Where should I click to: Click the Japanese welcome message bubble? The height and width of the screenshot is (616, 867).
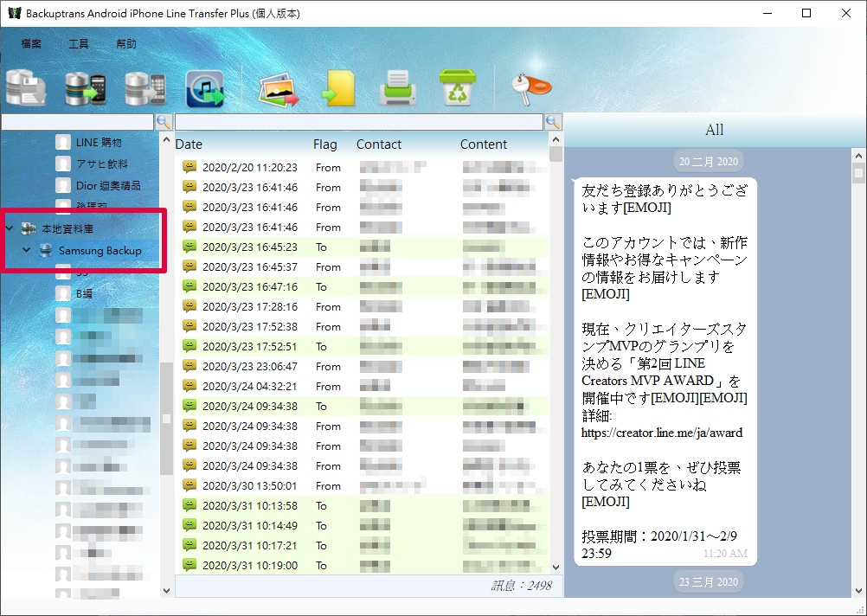click(x=665, y=371)
